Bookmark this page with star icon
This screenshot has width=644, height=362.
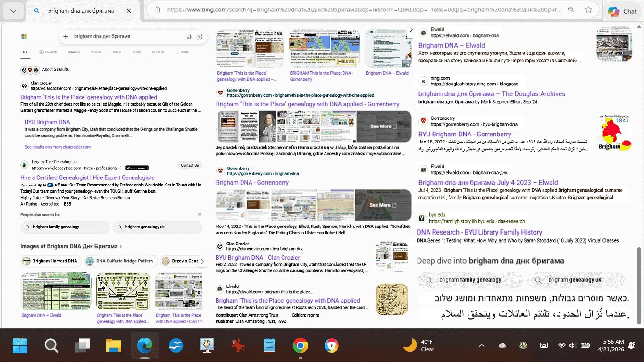point(588,9)
